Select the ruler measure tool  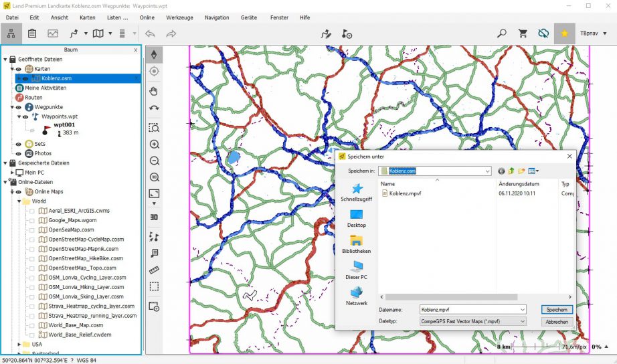click(x=154, y=270)
